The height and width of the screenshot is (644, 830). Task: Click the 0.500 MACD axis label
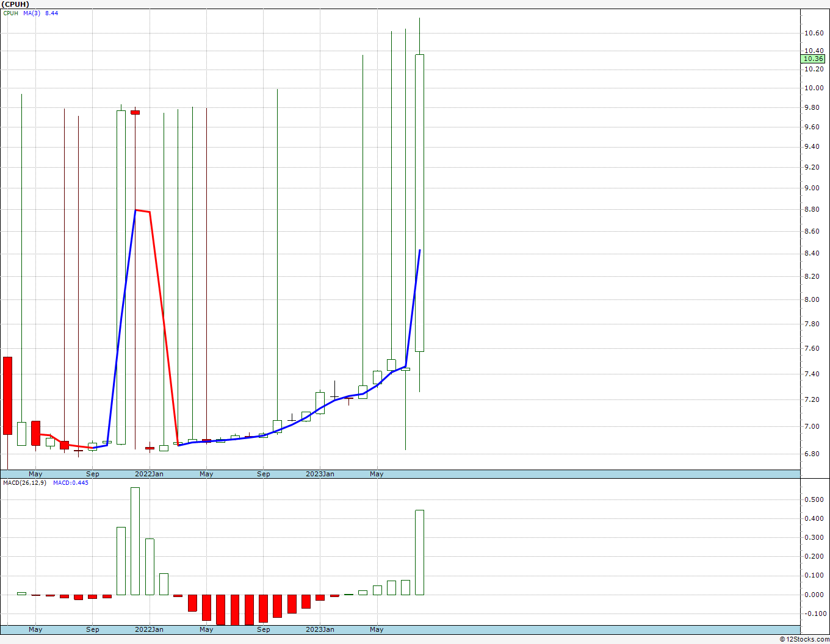[814, 500]
